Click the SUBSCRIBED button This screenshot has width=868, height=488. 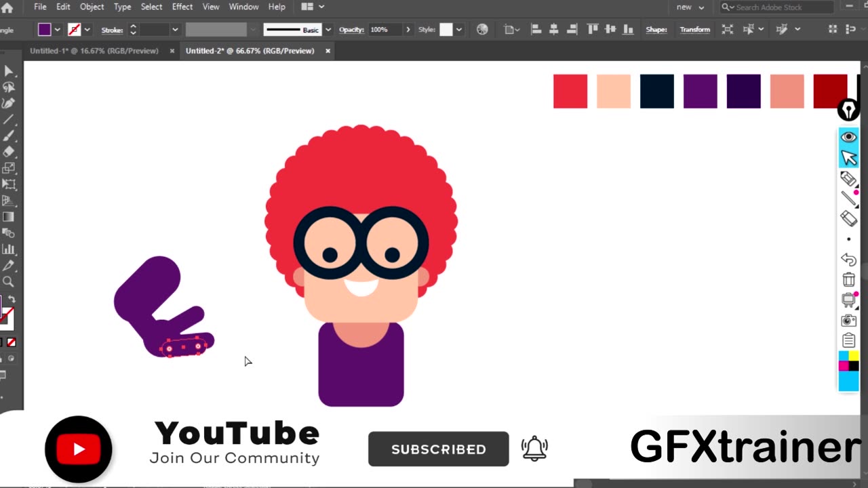pos(438,449)
